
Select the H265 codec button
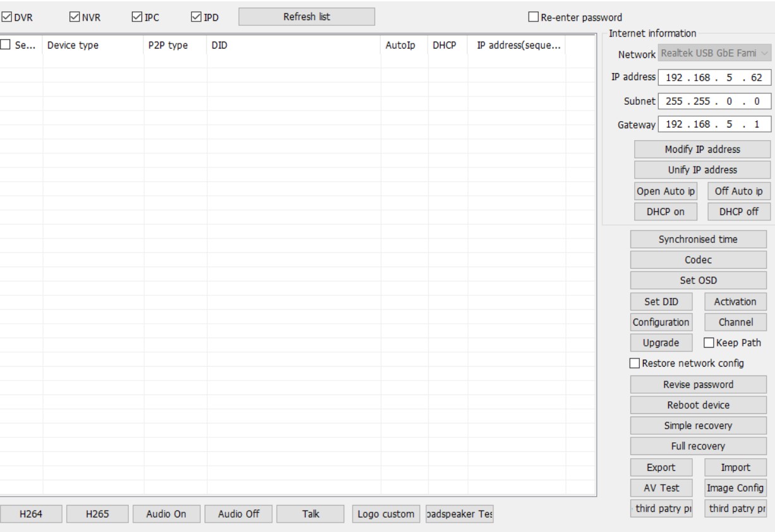click(x=96, y=514)
